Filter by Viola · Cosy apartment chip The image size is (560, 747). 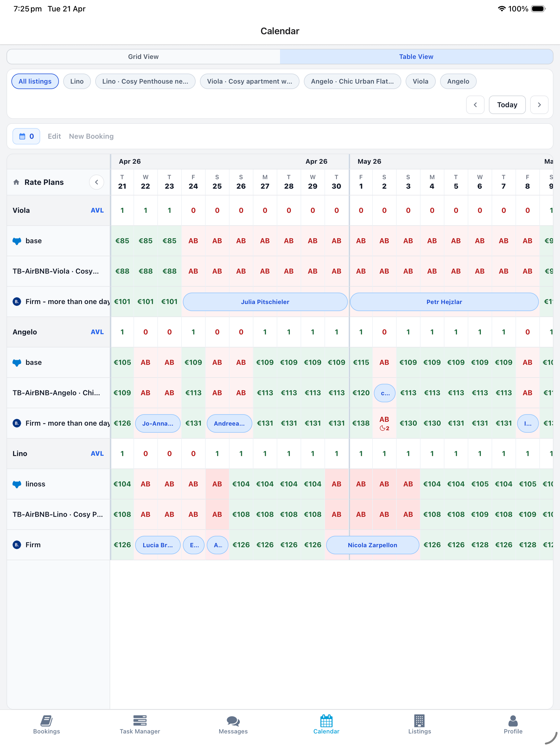[249, 81]
